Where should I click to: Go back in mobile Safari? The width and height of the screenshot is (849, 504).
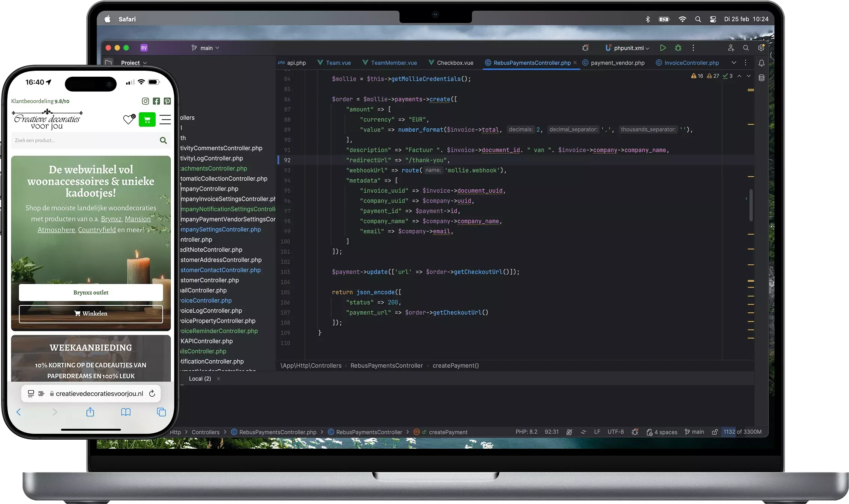(x=19, y=412)
